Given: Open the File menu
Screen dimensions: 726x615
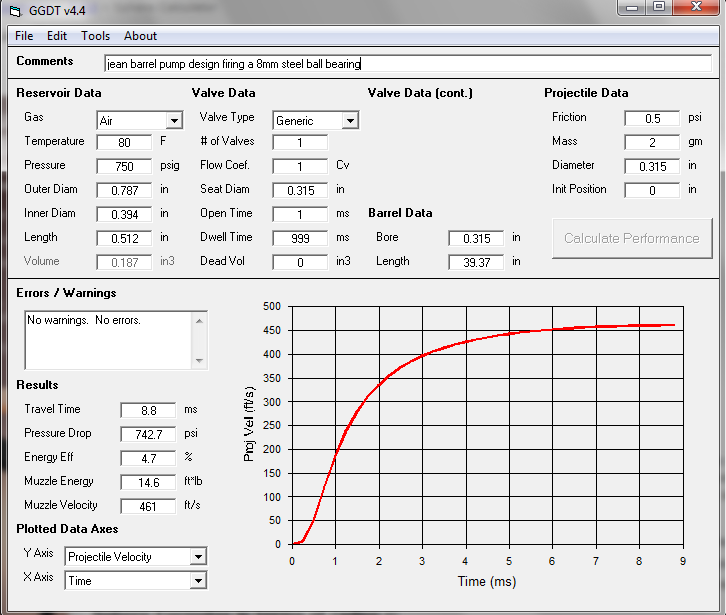Looking at the screenshot, I should pos(24,36).
